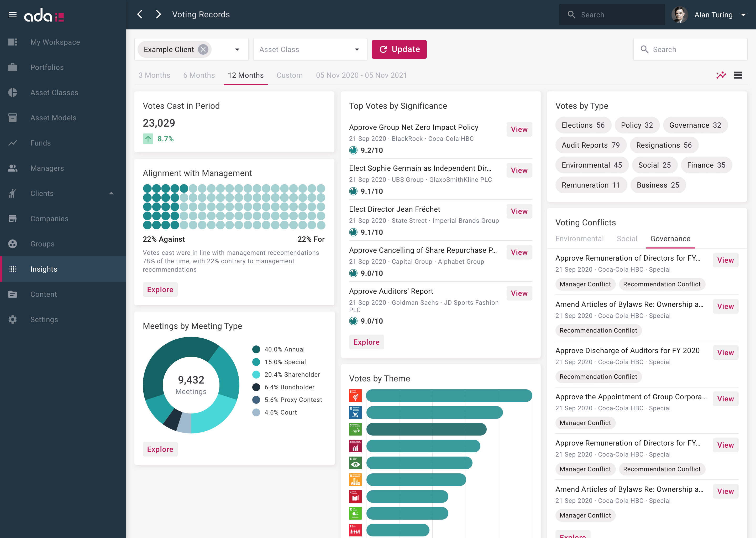Click the Asset Classes pie icon
The width and height of the screenshot is (756, 538).
13,92
